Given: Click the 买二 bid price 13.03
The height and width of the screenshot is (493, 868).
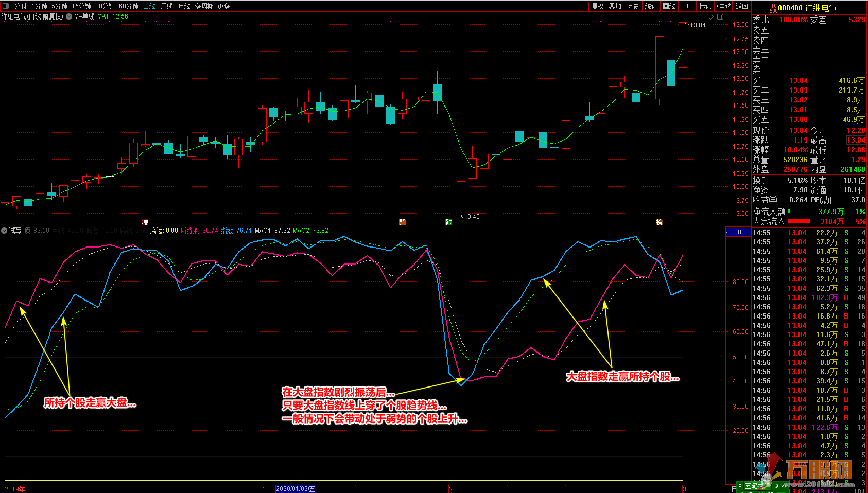Looking at the screenshot, I should click(798, 91).
